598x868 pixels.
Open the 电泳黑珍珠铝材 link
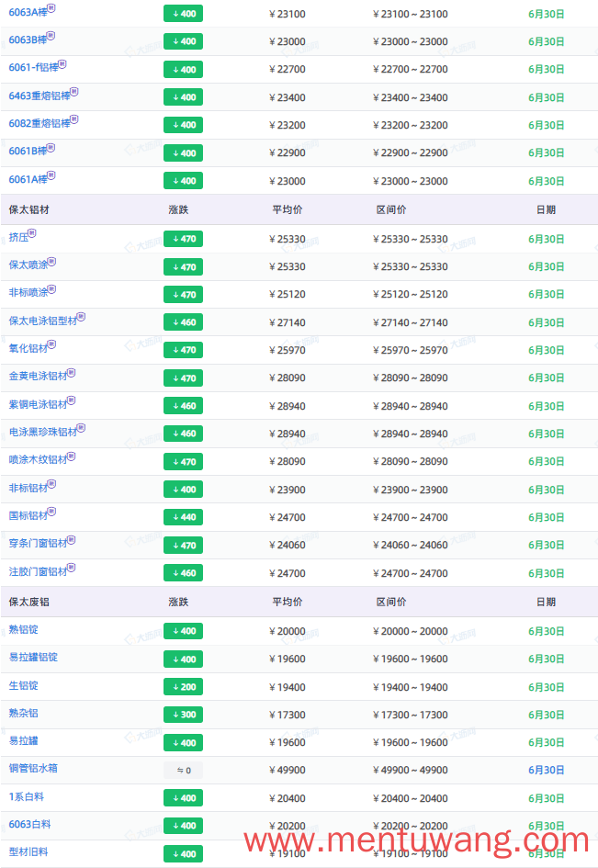42,433
